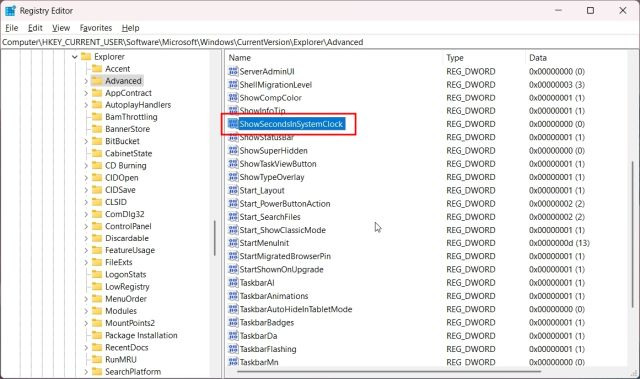Viewport: 640px width, 379px height.
Task: Select the BamThrottling key in tree
Action: (x=131, y=117)
